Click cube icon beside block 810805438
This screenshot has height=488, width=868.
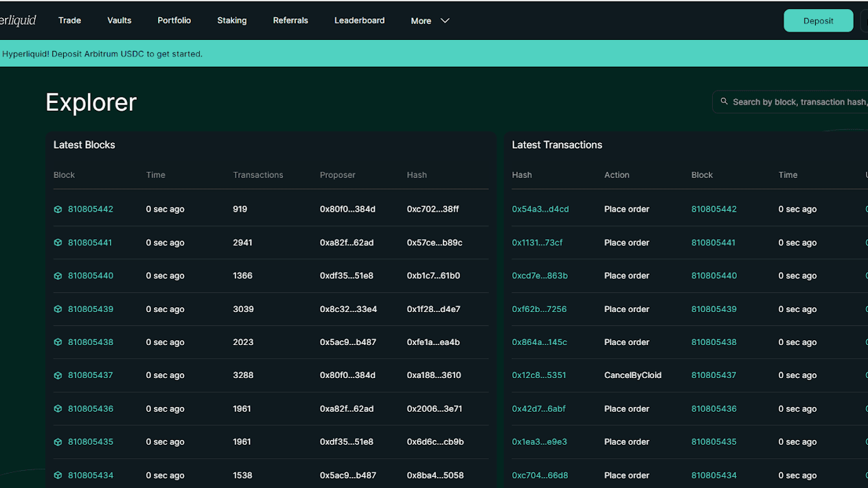tap(58, 342)
